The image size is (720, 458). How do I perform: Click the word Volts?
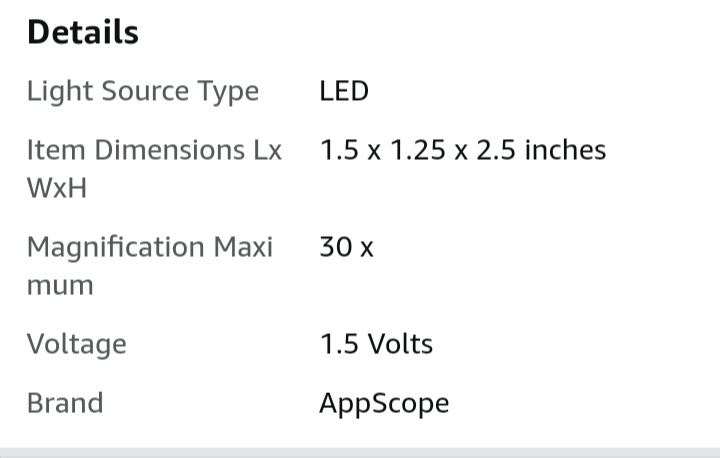coord(399,344)
